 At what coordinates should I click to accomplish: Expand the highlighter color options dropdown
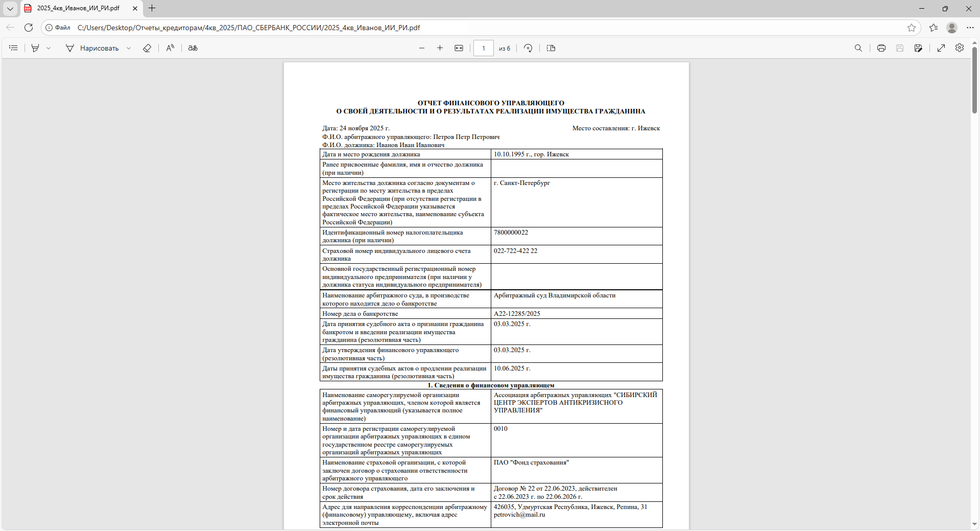tap(49, 48)
